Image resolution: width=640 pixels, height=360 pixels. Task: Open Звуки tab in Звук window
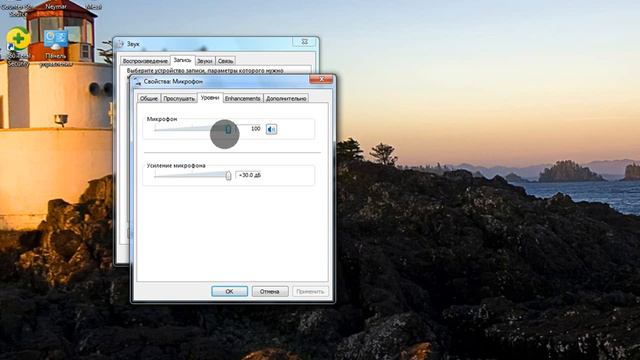point(205,61)
